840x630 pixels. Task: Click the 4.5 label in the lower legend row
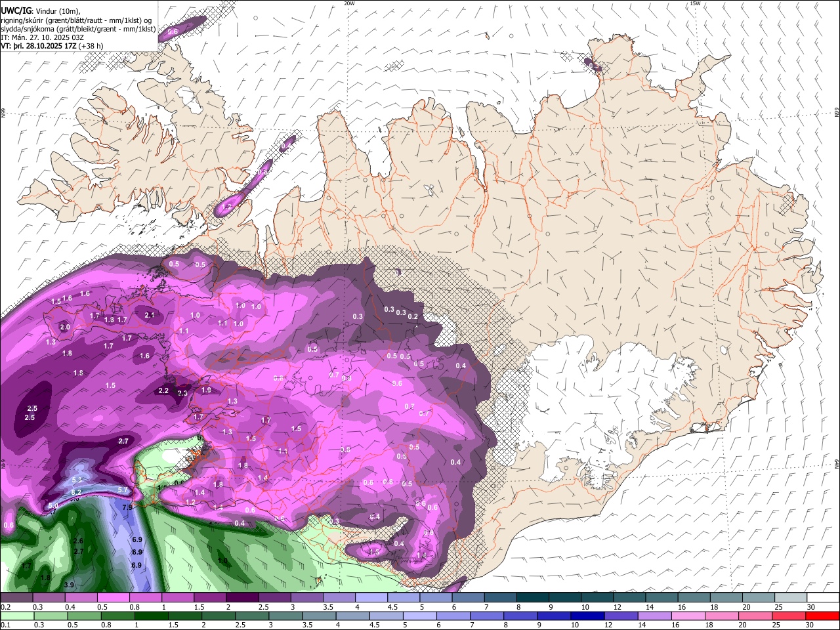(375, 625)
